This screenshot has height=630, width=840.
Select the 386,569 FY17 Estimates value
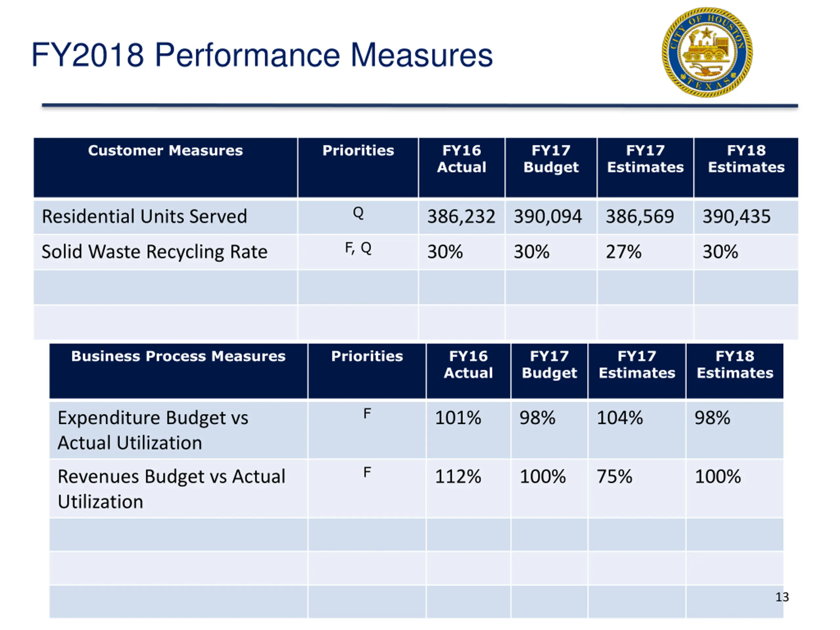[640, 217]
